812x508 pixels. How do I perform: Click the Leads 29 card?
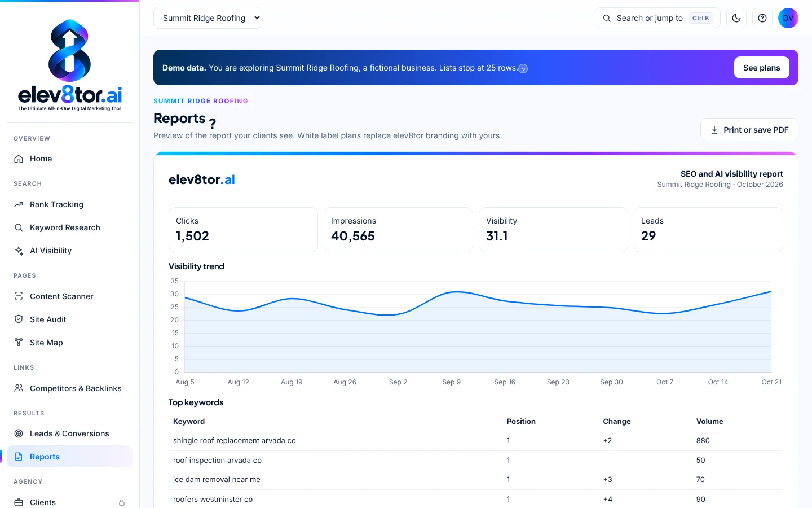coord(708,230)
